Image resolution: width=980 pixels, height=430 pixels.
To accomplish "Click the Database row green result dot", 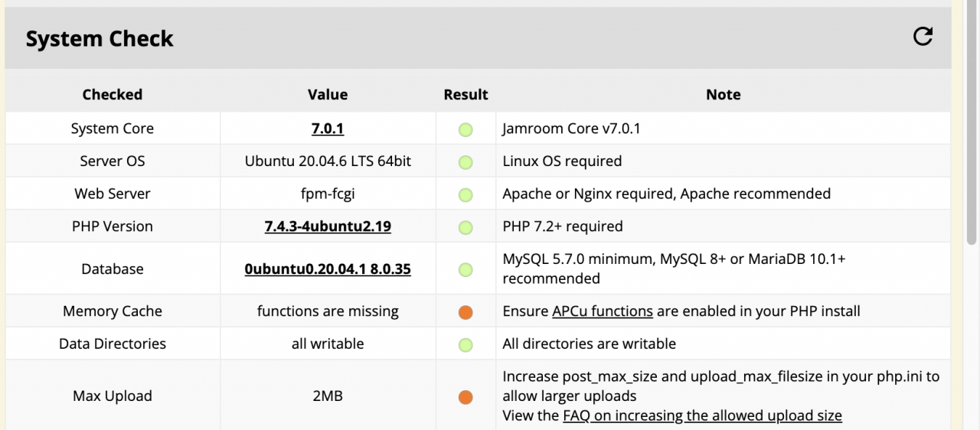I will [465, 269].
